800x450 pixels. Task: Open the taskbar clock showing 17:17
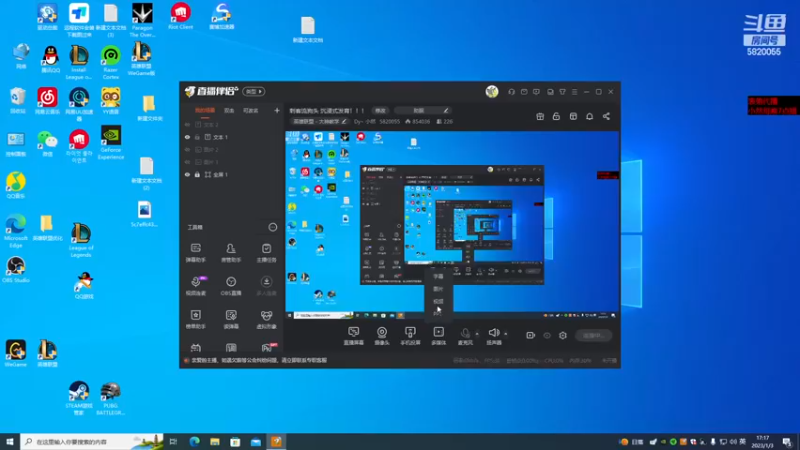click(x=763, y=442)
